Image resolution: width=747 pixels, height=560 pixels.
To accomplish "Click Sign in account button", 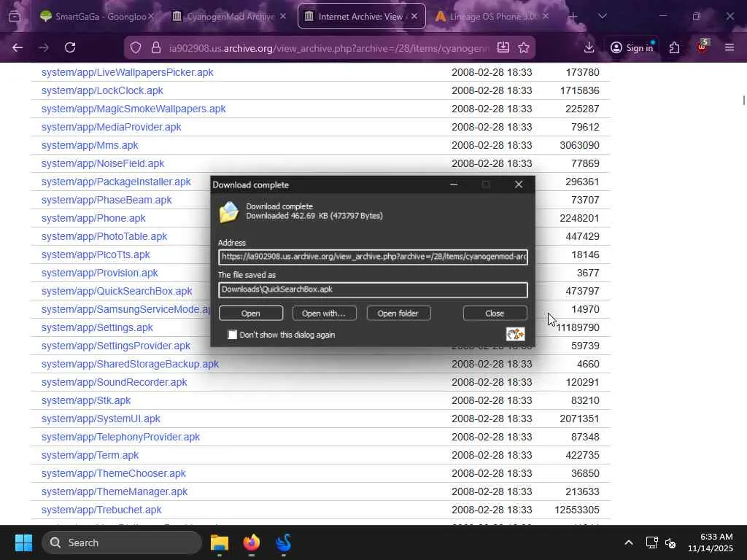I will click(x=632, y=47).
